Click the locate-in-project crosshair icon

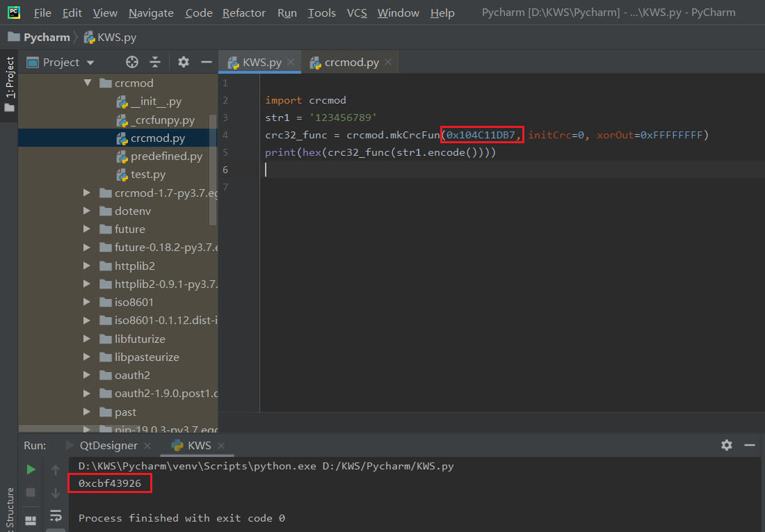click(x=131, y=62)
